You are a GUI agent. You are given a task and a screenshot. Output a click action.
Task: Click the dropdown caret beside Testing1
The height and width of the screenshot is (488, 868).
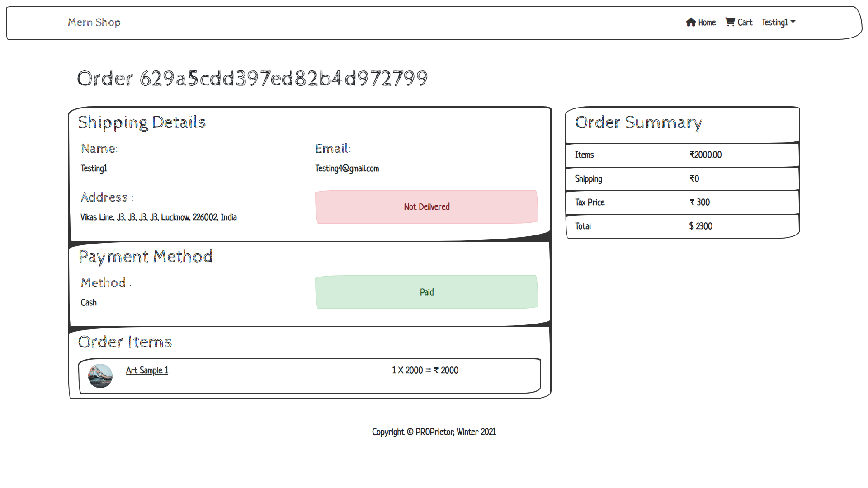coord(793,22)
